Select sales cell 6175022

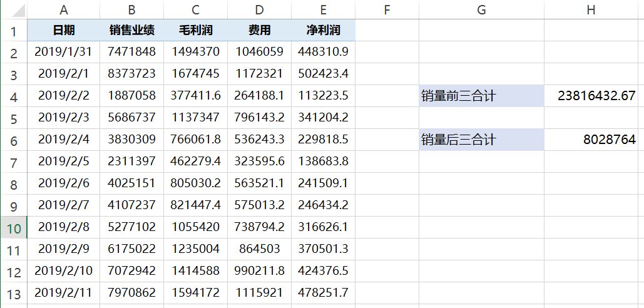(132, 249)
